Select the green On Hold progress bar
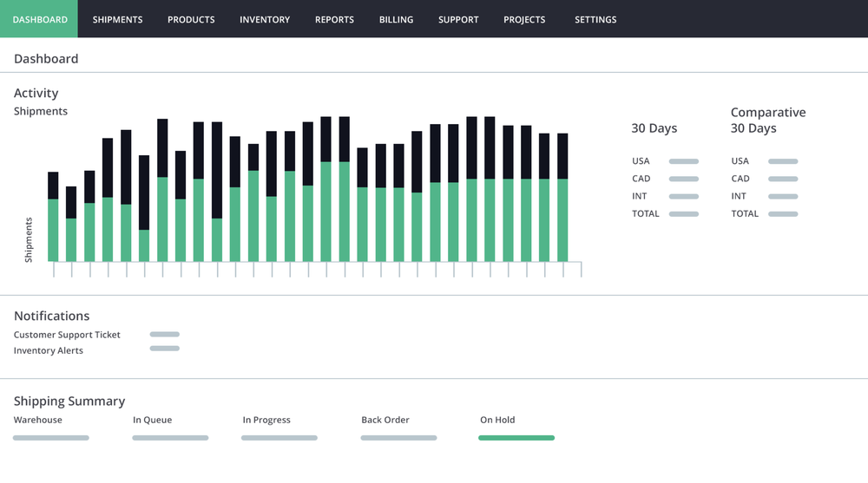The height and width of the screenshot is (483, 868). pos(516,438)
